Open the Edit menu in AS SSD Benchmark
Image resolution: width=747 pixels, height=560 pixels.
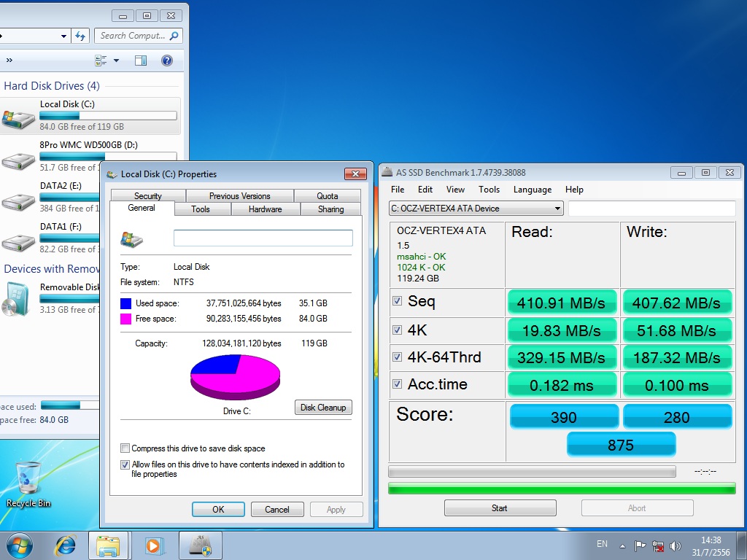click(x=425, y=190)
